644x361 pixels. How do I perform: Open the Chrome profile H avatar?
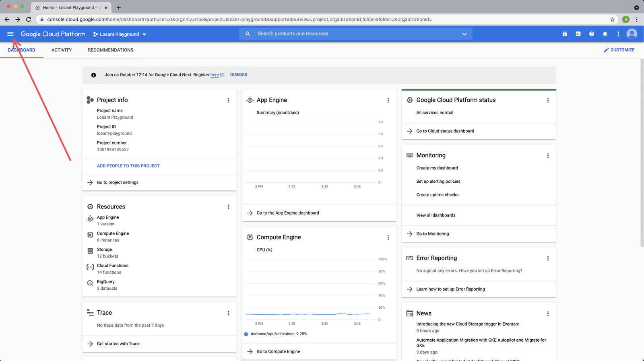(x=626, y=19)
